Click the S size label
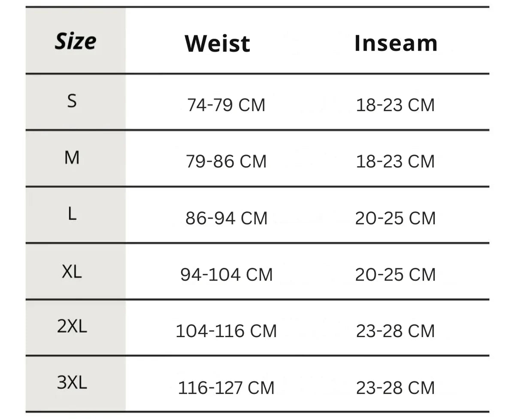Image resolution: width=515 pixels, height=420 pixels. 72,101
